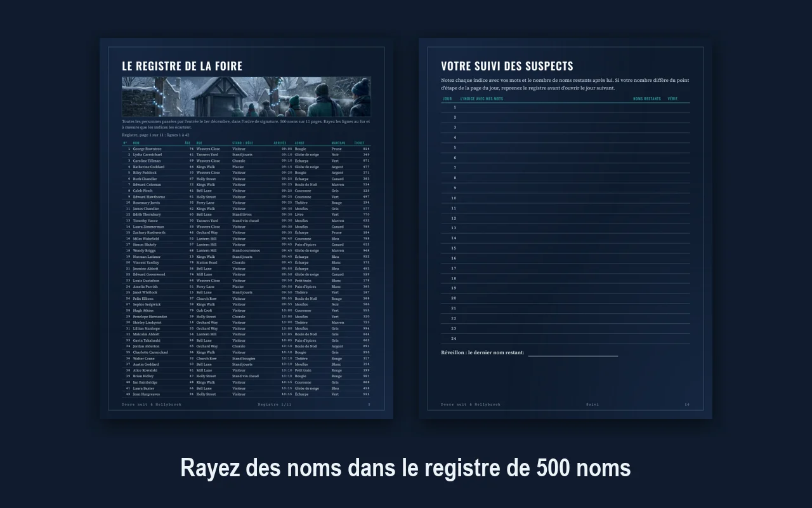This screenshot has width=812, height=508.
Task: Select the name "Wendy Briggs"
Action: (x=145, y=250)
